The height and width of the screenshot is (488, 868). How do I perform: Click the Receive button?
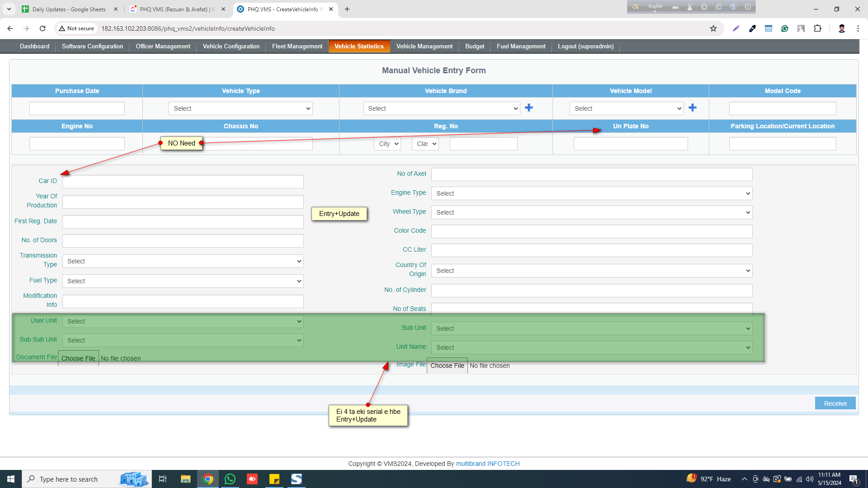tap(835, 404)
